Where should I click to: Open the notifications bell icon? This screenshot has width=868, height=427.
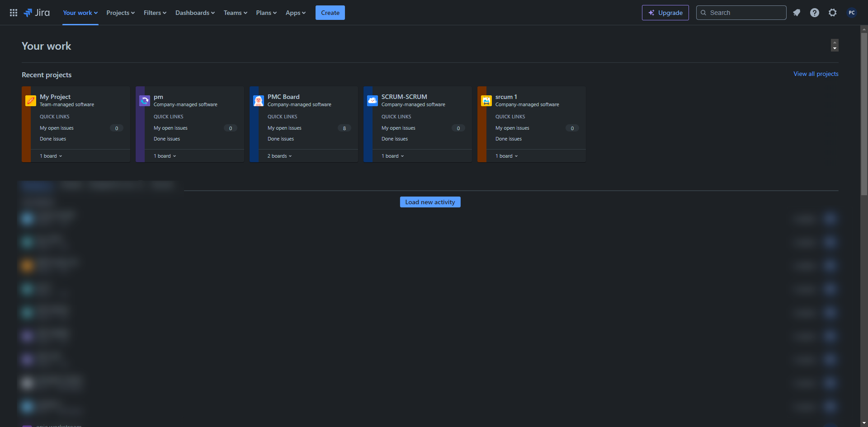[x=797, y=13]
